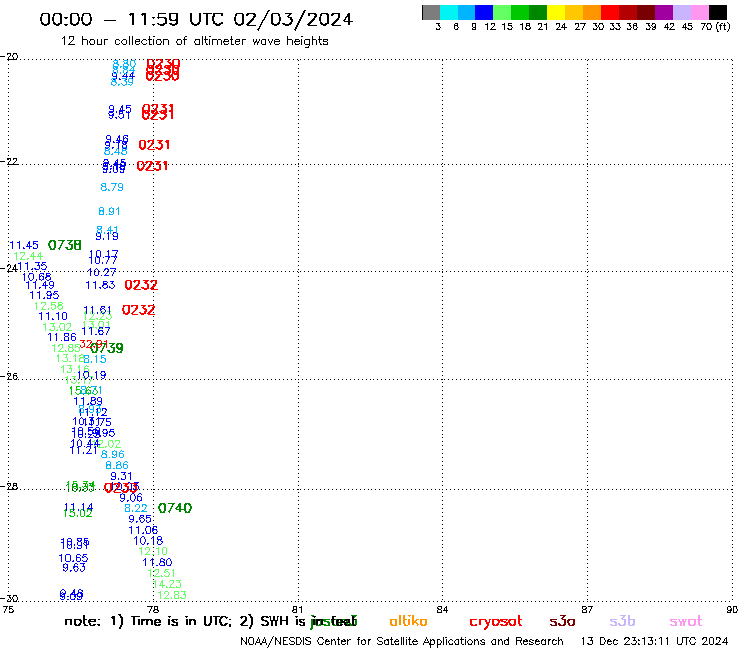
Task: Click the green '0738' time label
Action: (65, 245)
